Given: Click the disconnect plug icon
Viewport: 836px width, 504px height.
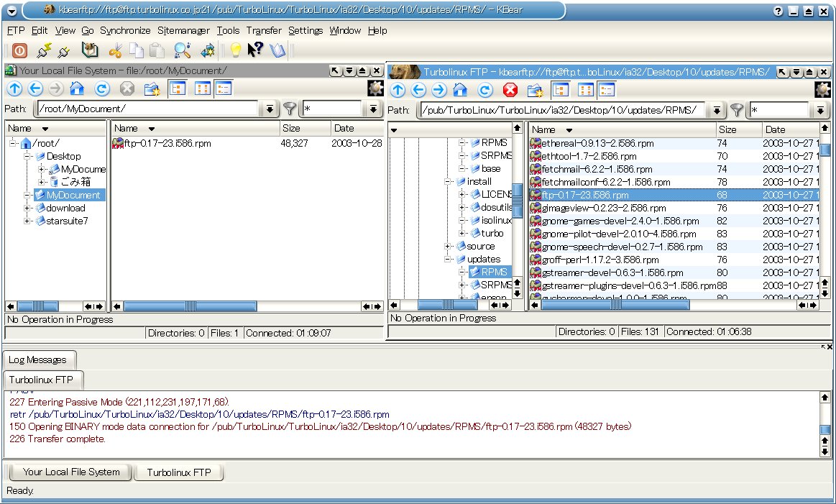Looking at the screenshot, I should (x=64, y=51).
